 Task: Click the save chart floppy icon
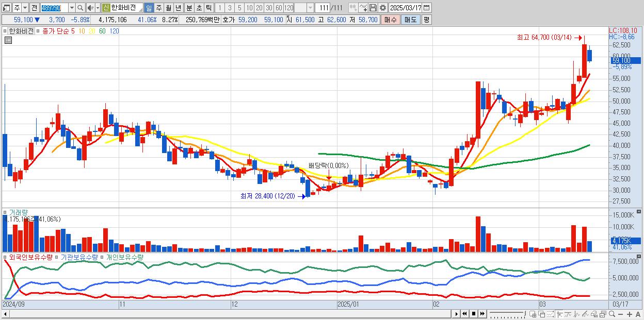(373, 8)
